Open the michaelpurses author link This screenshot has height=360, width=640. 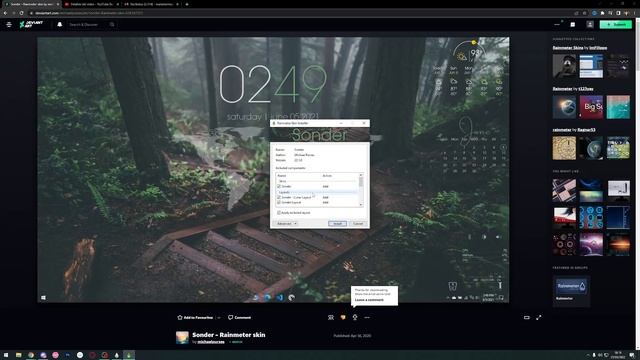pos(211,342)
